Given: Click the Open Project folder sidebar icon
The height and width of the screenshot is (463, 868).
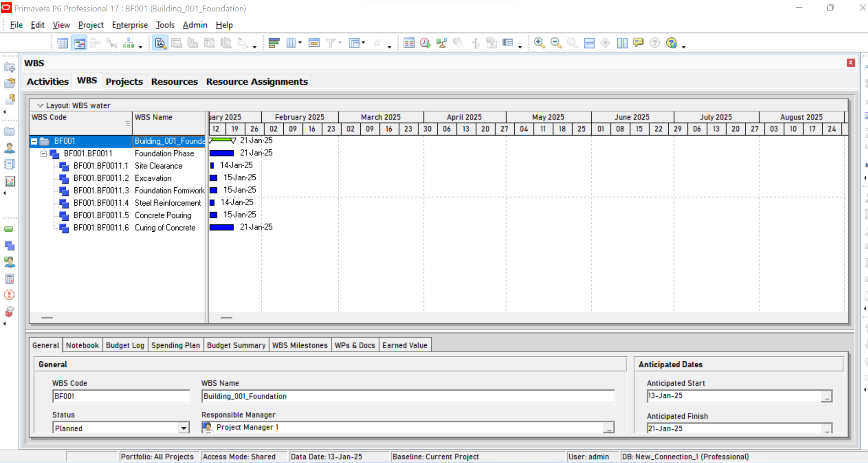Looking at the screenshot, I should (9, 83).
